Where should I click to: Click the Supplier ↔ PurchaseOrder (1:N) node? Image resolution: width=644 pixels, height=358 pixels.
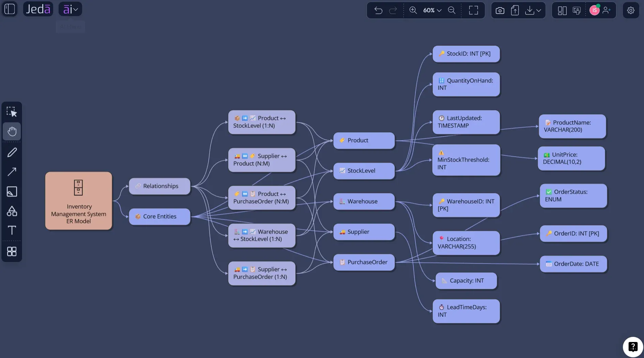click(262, 273)
